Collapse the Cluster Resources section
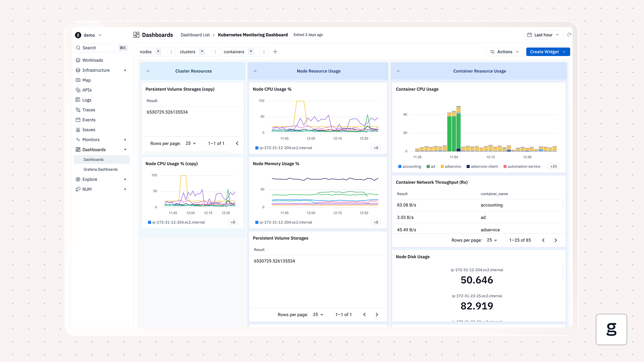 [148, 71]
